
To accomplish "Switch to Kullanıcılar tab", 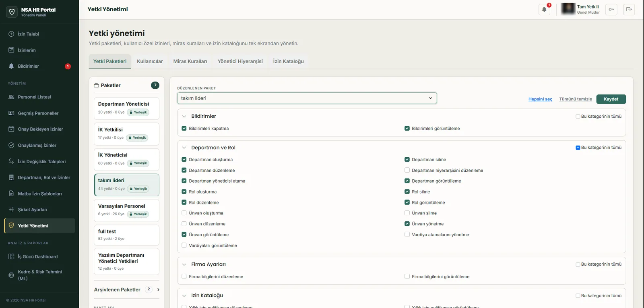I will [150, 61].
